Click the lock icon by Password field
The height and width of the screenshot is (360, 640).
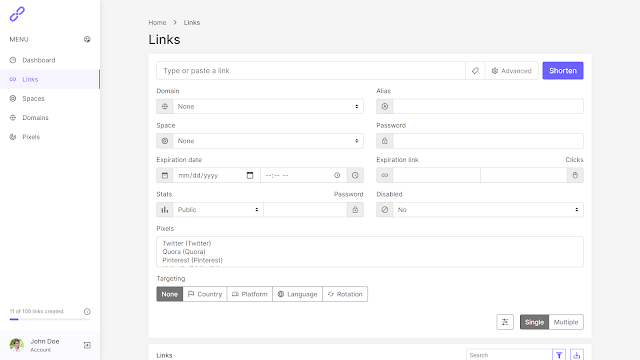[384, 141]
